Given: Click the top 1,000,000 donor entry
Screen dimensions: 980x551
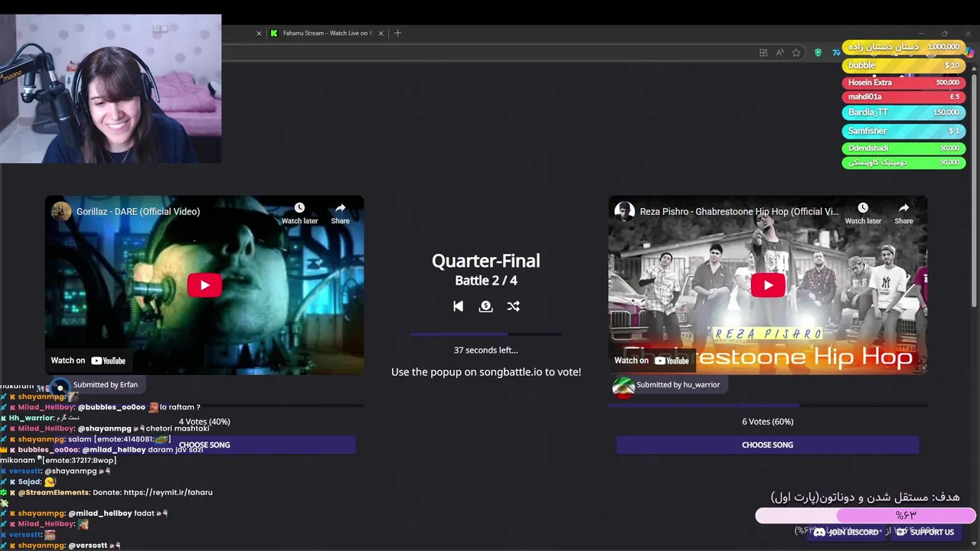Looking at the screenshot, I should click(903, 47).
